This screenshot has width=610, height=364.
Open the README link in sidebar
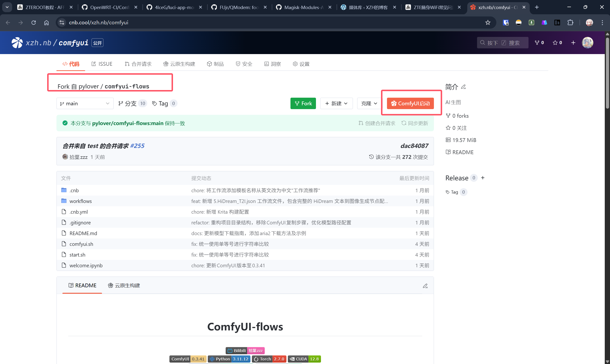click(460, 152)
